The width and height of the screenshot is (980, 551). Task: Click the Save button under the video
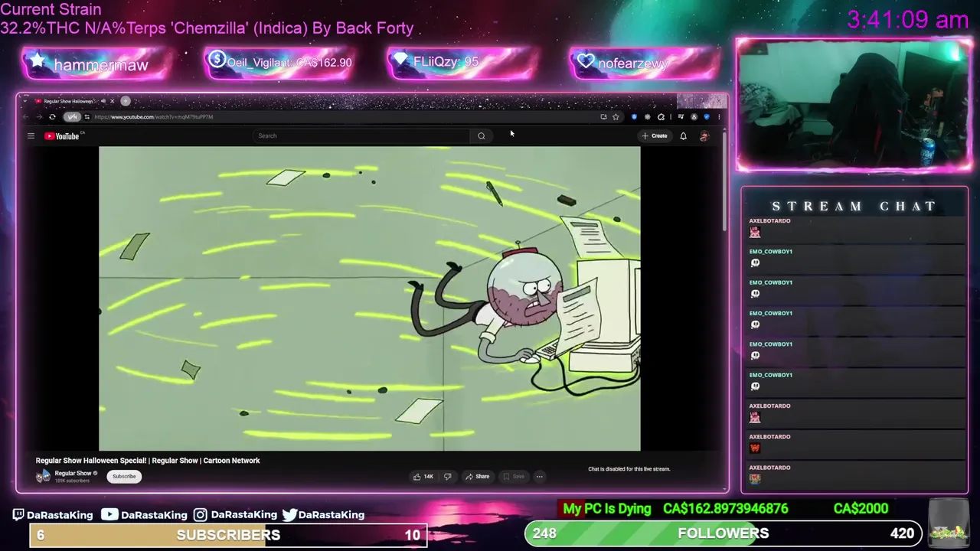pos(514,477)
